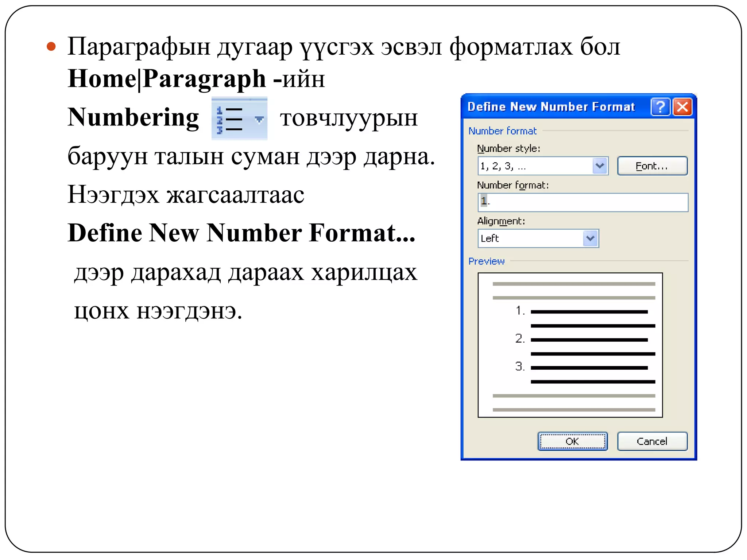747x560 pixels.
Task: Click the Alignment: label
Action: coord(501,221)
